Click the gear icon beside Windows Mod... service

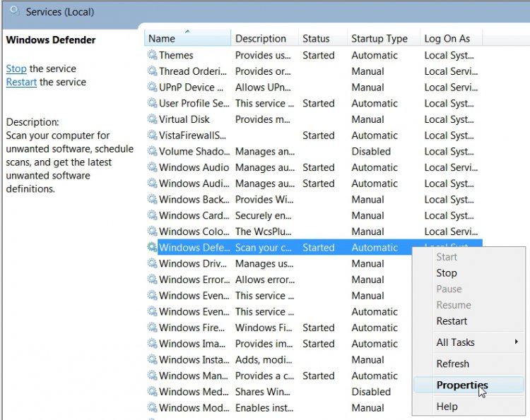(152, 407)
